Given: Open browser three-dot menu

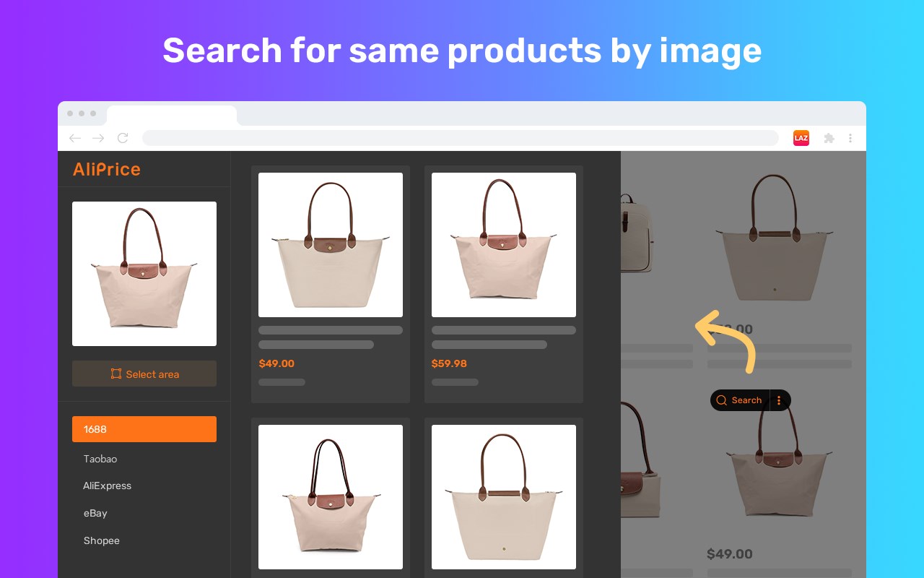Looking at the screenshot, I should click(x=850, y=138).
